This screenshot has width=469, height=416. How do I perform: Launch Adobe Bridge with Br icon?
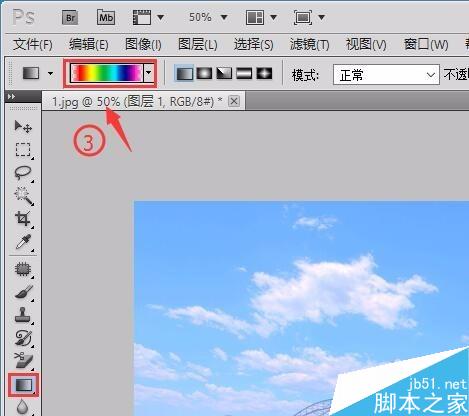pos(70,17)
